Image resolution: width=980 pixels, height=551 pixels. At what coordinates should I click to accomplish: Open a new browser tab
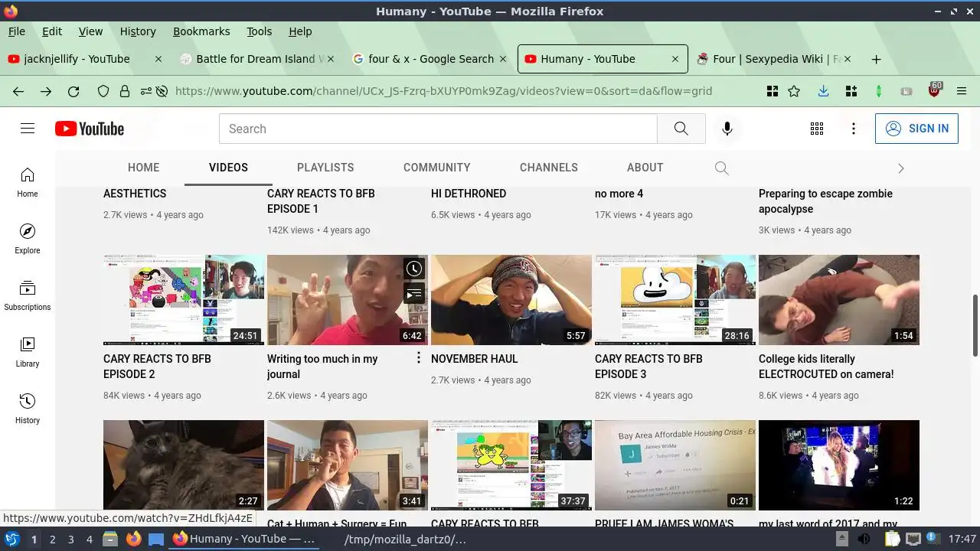tap(877, 59)
